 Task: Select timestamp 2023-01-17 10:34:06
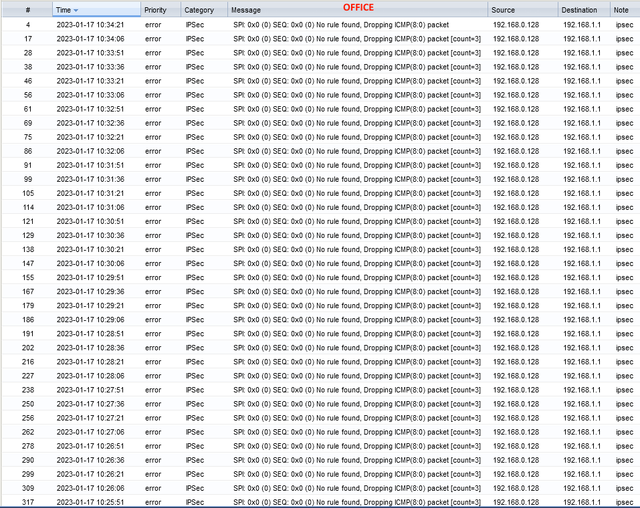(90, 39)
